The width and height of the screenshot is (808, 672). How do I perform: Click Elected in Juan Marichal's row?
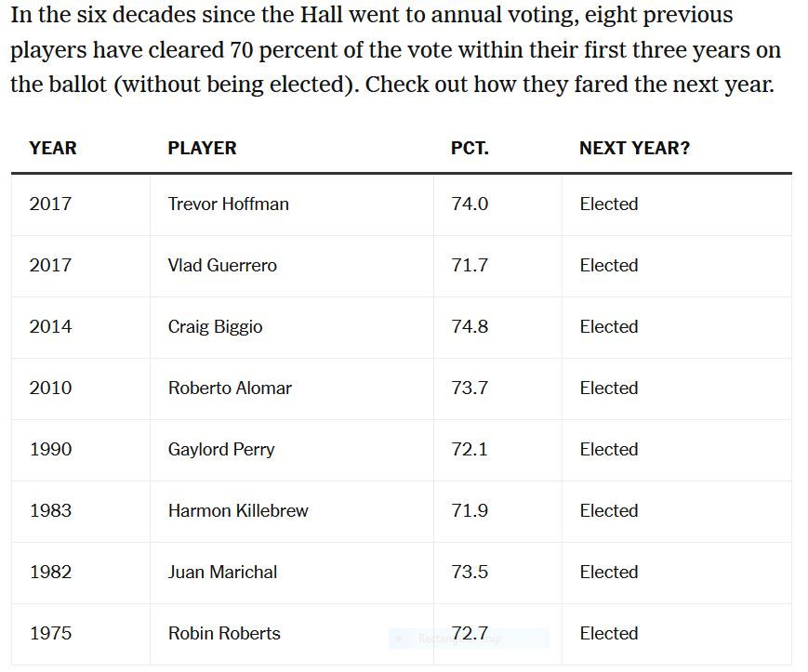608,572
